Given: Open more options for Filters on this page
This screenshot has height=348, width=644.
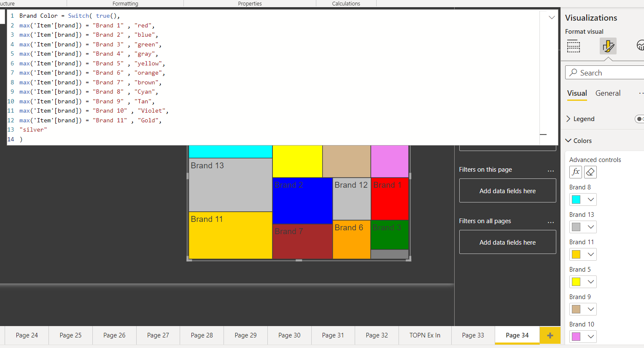Looking at the screenshot, I should coord(551,171).
